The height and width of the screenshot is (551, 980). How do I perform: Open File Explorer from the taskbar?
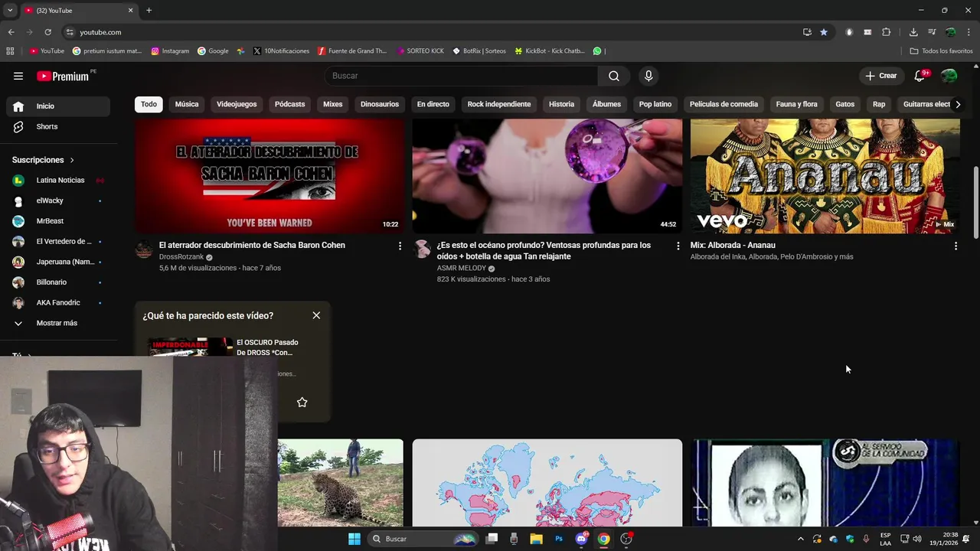point(537,539)
